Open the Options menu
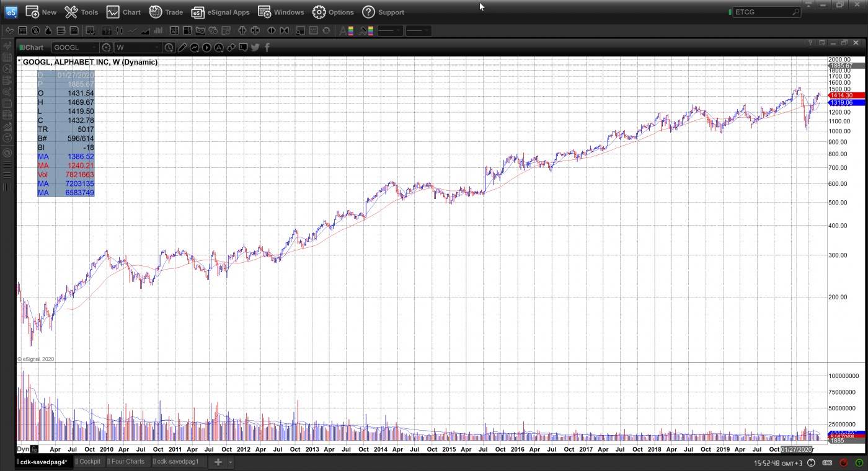The height and width of the screenshot is (471, 868). pyautogui.click(x=333, y=12)
